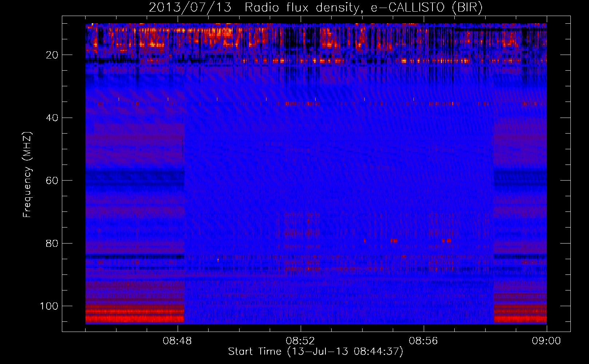
Task: Click the "Start Time (13-Jul-13 08:44:37)" x-axis label
Action: tap(316, 352)
